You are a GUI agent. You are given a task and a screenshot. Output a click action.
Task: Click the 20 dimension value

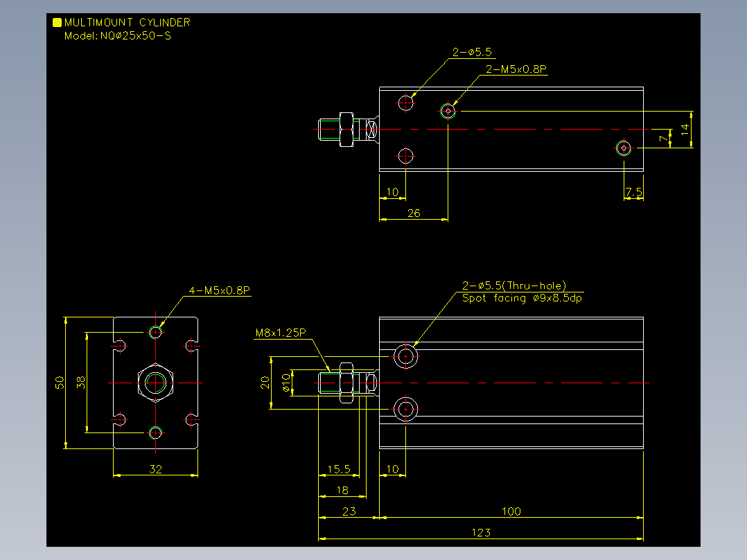tap(265, 383)
